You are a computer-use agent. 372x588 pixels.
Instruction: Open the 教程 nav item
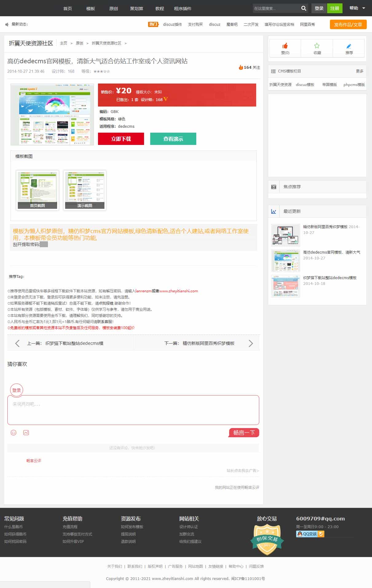pos(160,9)
